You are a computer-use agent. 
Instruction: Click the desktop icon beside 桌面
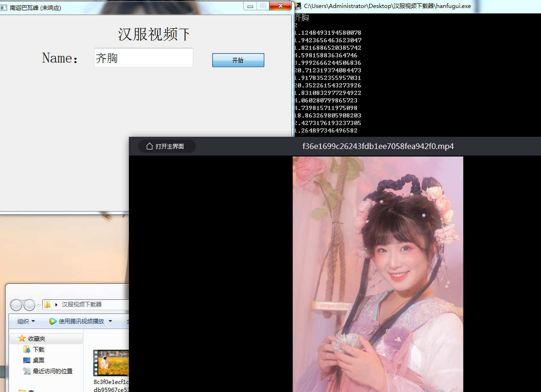[26, 360]
